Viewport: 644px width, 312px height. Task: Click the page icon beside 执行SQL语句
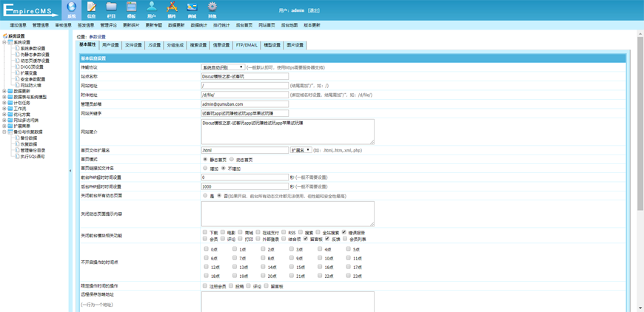tap(17, 157)
